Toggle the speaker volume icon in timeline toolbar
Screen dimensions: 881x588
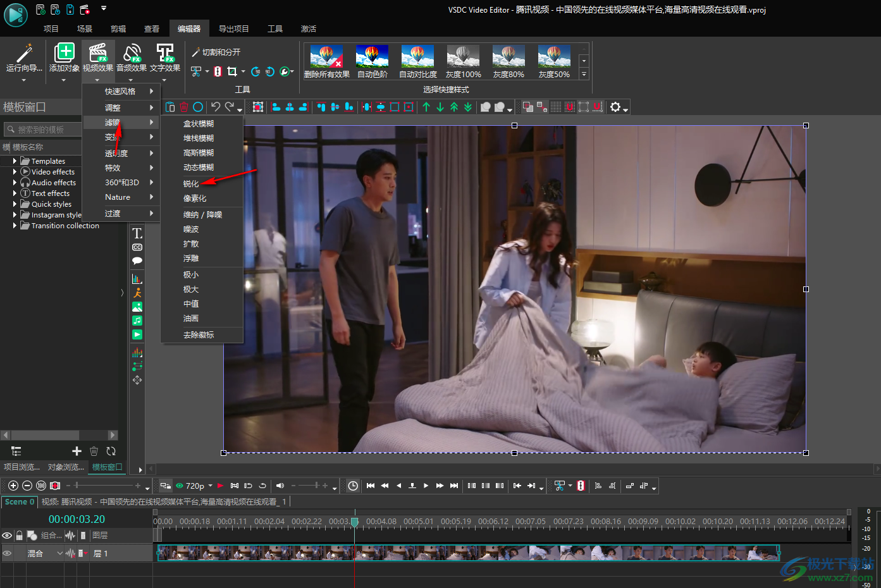(x=281, y=486)
